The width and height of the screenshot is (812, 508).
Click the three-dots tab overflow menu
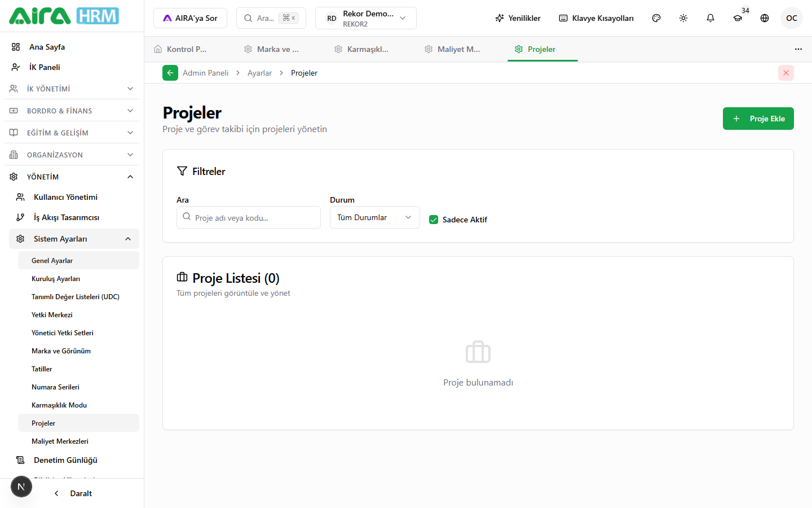798,49
